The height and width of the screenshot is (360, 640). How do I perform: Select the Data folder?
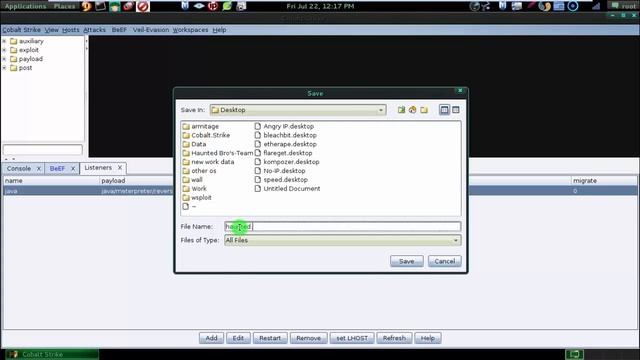pyautogui.click(x=194, y=144)
